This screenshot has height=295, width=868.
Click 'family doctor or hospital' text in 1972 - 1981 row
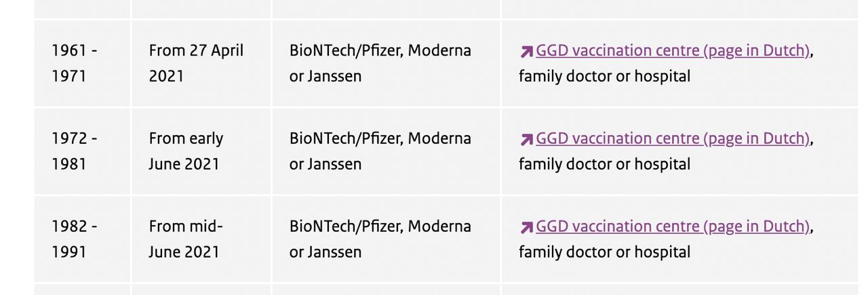[x=604, y=164]
